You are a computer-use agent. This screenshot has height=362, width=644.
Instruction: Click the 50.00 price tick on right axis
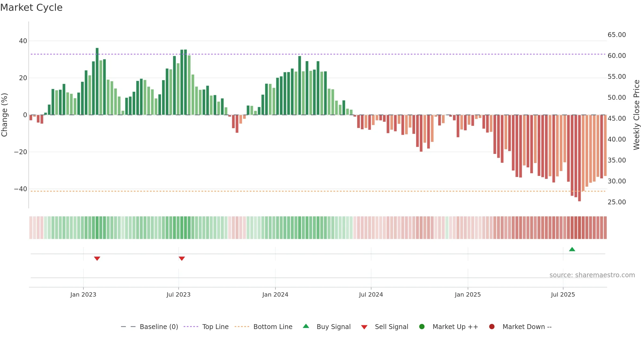click(617, 98)
